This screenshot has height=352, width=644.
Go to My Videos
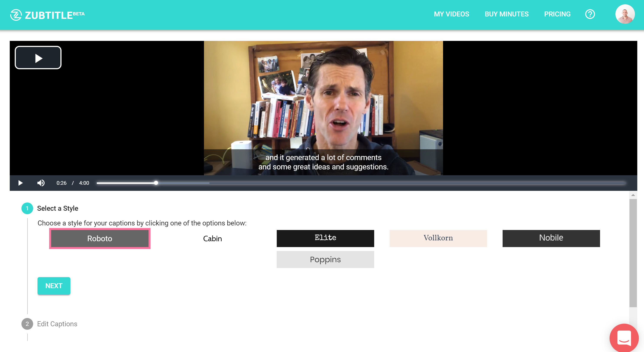[x=451, y=14]
